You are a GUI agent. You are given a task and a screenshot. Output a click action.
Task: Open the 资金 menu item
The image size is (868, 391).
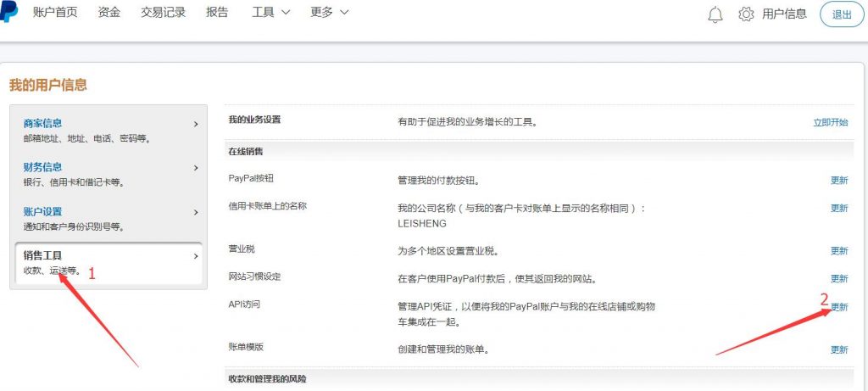pyautogui.click(x=109, y=13)
